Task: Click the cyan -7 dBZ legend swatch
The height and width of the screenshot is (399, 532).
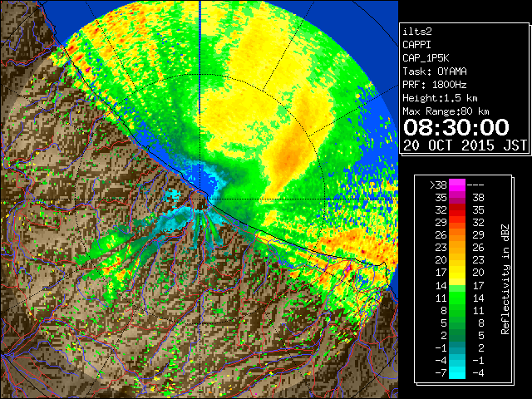Action: 457,373
